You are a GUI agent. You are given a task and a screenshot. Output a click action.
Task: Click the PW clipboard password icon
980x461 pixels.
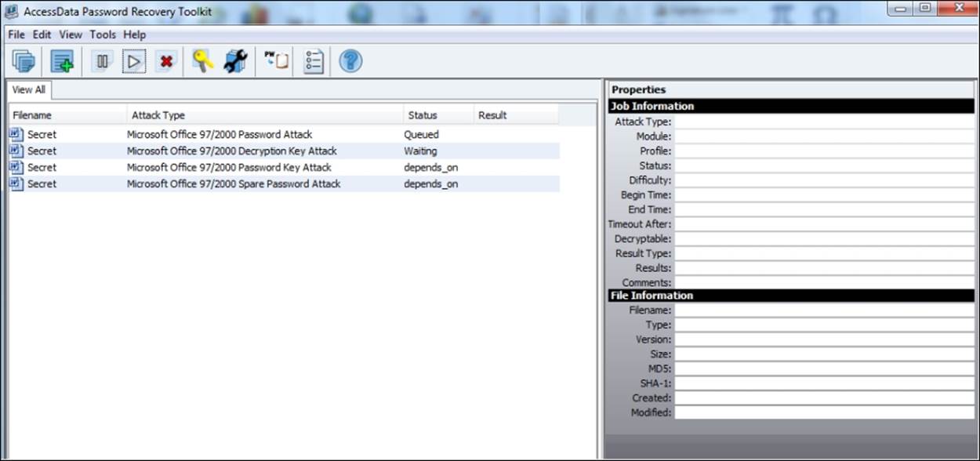point(277,61)
